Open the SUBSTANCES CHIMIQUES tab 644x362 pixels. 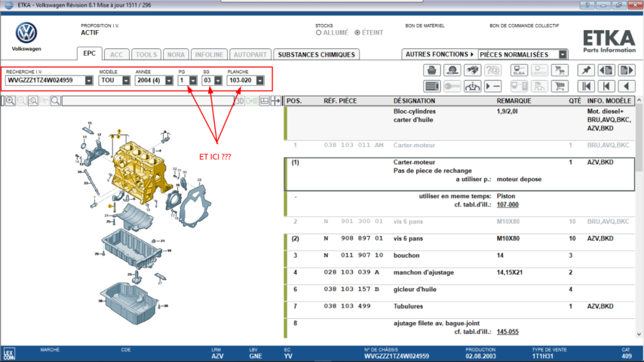click(316, 54)
